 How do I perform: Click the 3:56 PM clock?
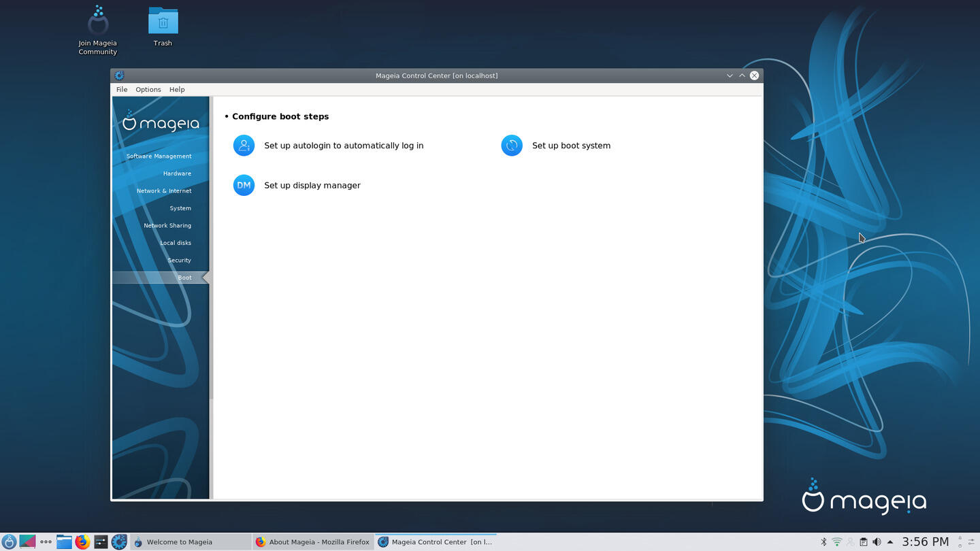tap(926, 542)
